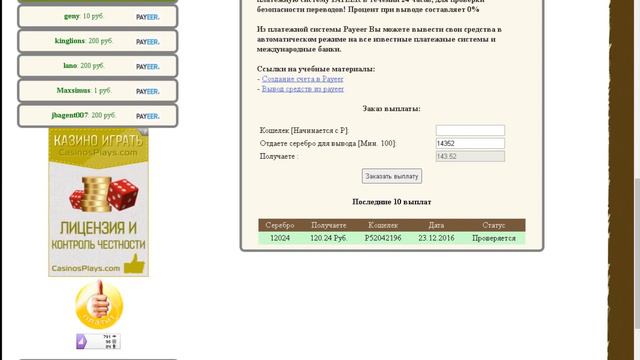Focus the Кошелек wallet input field
This screenshot has height=360, width=640.
click(x=470, y=130)
